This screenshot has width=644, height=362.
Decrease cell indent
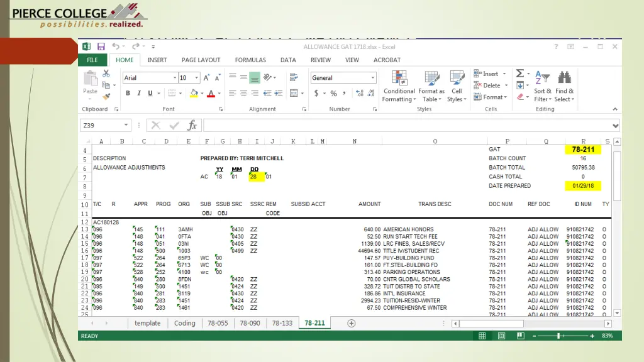point(267,93)
